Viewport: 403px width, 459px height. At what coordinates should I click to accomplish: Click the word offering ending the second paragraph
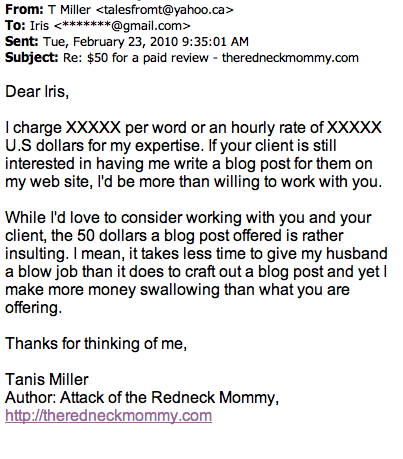click(x=34, y=308)
